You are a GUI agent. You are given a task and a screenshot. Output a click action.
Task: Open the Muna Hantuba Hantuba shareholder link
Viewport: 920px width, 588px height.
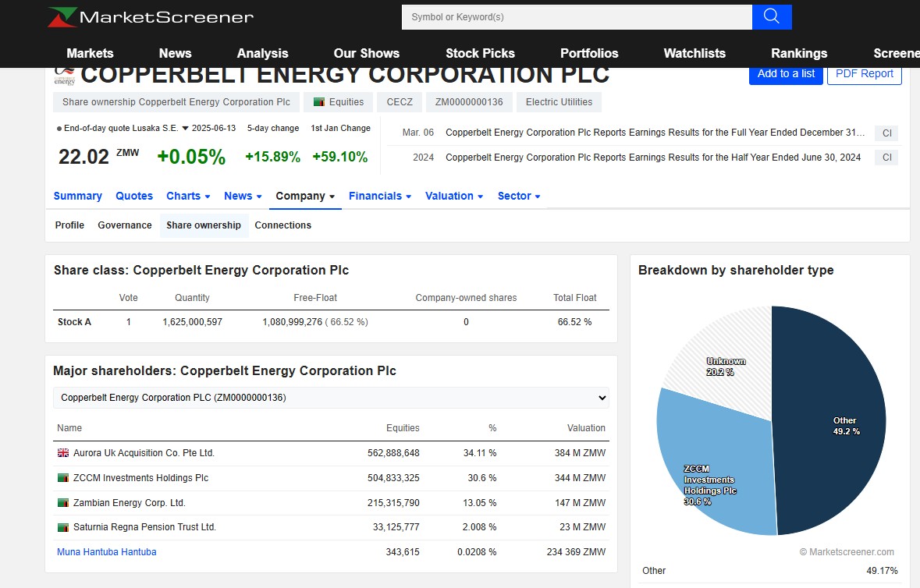click(107, 552)
